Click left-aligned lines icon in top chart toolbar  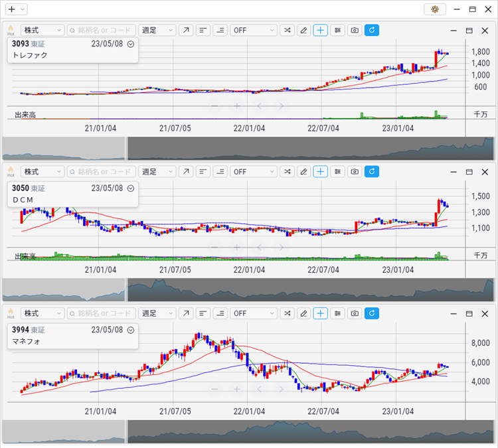click(x=203, y=31)
